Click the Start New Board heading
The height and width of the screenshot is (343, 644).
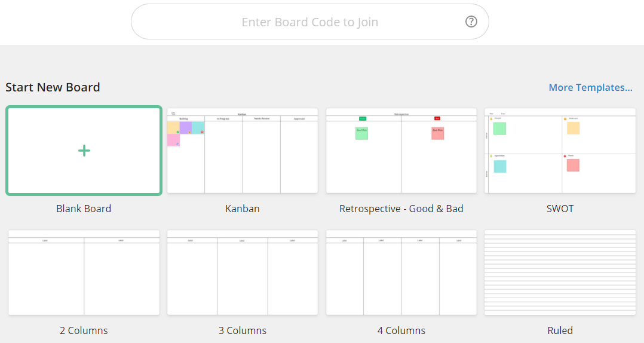[53, 87]
